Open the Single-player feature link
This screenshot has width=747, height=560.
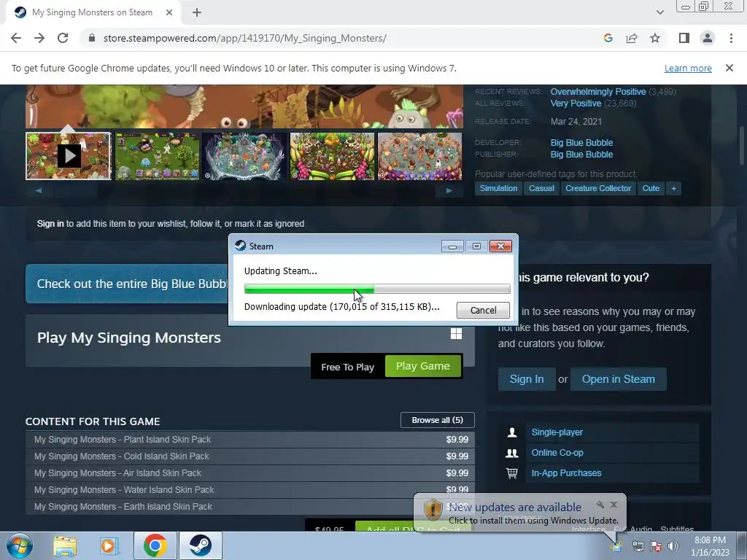[x=557, y=432]
